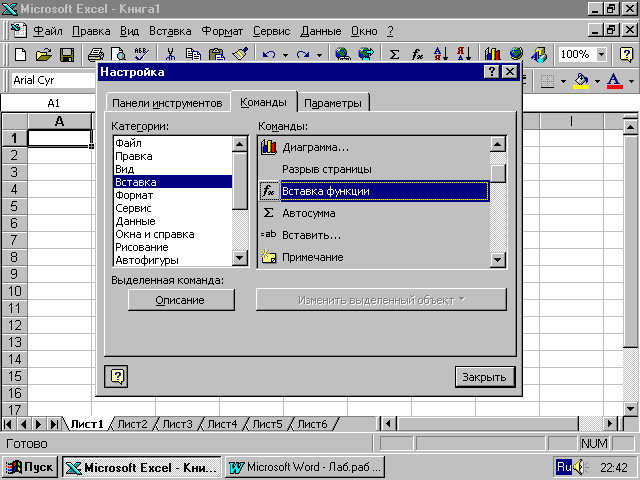Open the Файл menu
640x480 pixels.
(48, 31)
